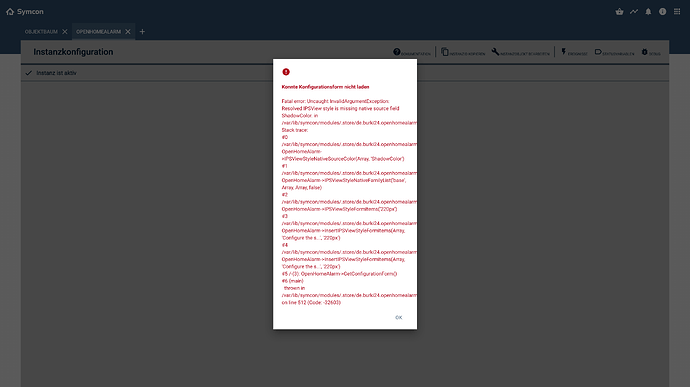Image resolution: width=690 pixels, height=387 pixels.
Task: Open the chart line icon
Action: click(634, 11)
